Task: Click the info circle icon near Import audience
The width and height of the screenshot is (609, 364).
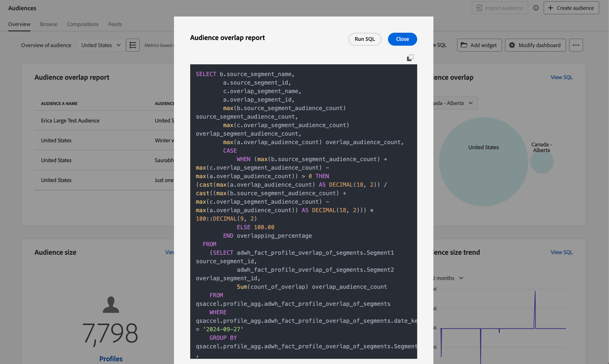Action: (536, 8)
